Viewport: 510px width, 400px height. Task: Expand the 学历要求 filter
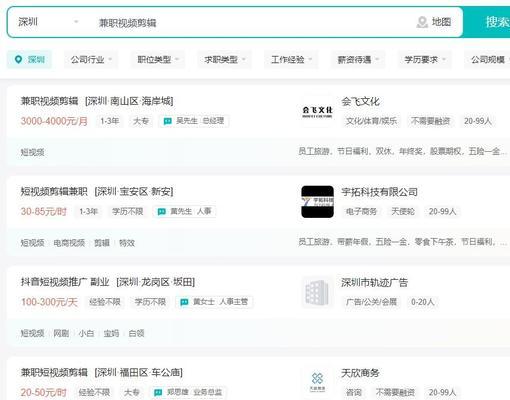425,60
